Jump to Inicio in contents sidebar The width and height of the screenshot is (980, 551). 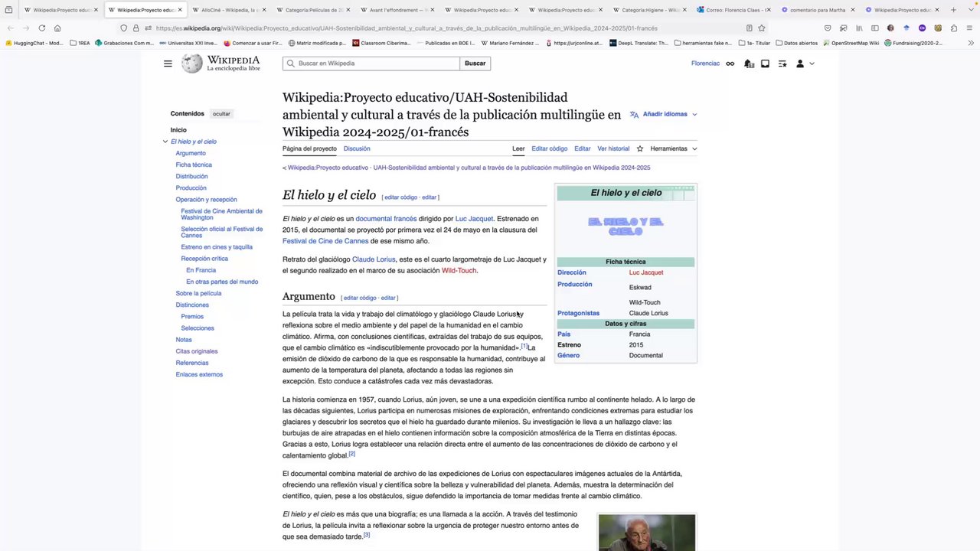[178, 130]
